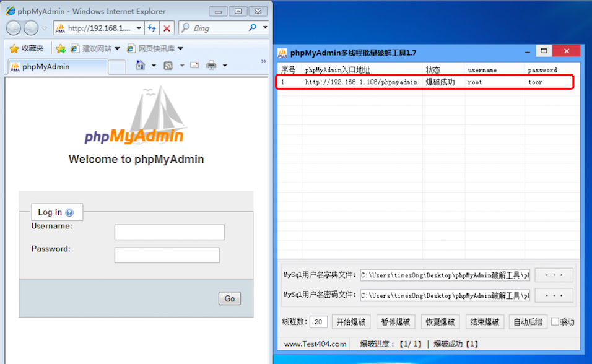
Task: Click the Log in help question icon
Action: point(69,212)
